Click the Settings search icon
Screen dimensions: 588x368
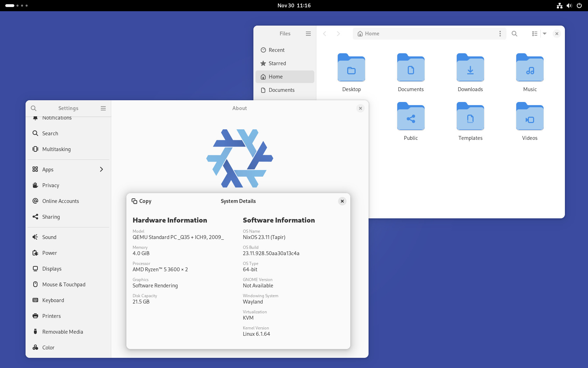tap(34, 108)
